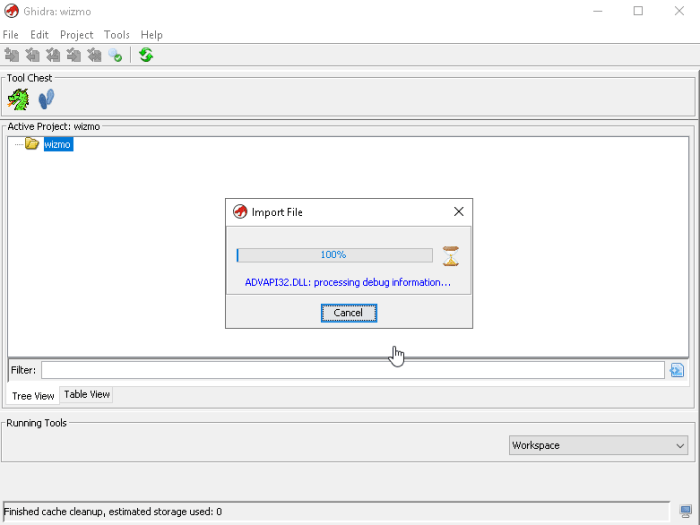Click the 'Tool Chest' panel title
Screen dimensions: 700x525
[29, 78]
